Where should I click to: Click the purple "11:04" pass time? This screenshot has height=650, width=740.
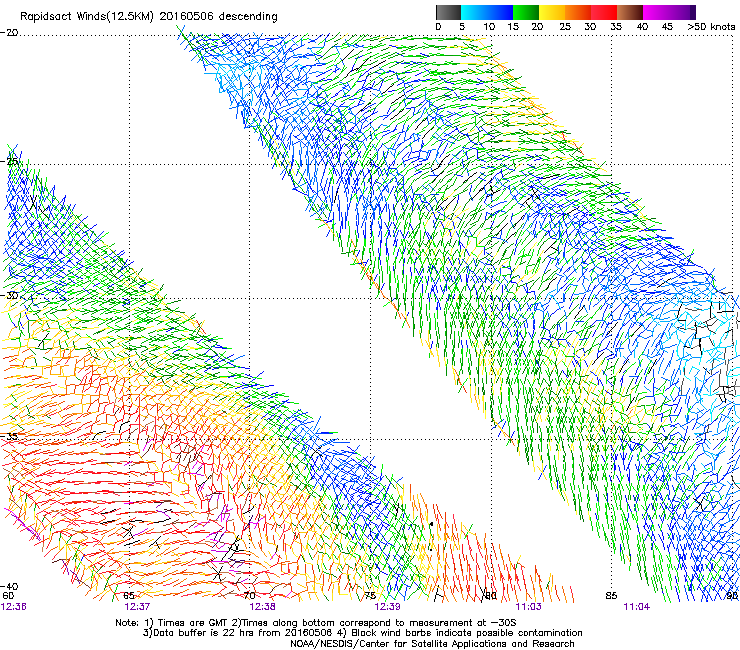click(637, 607)
